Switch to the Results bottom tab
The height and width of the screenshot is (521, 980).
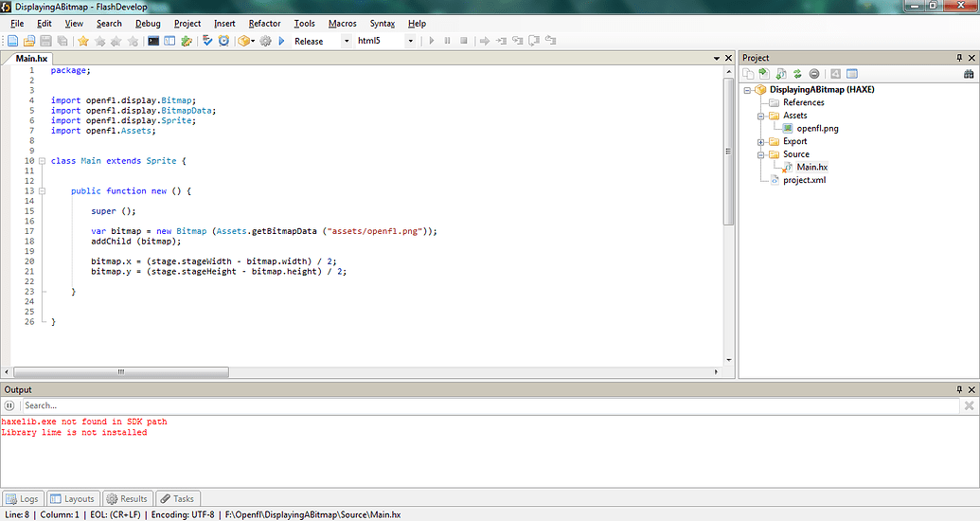[x=127, y=498]
